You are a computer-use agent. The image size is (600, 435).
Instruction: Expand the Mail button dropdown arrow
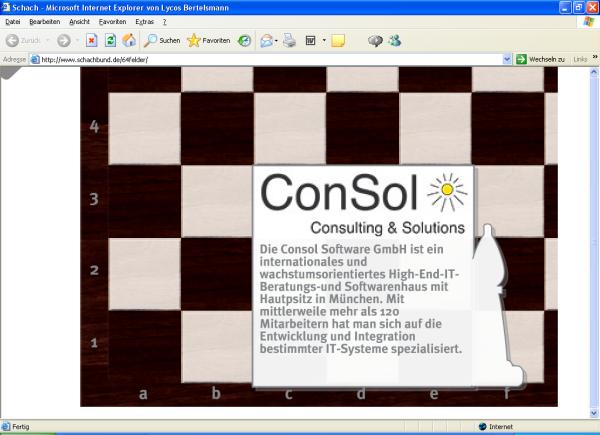[x=277, y=41]
